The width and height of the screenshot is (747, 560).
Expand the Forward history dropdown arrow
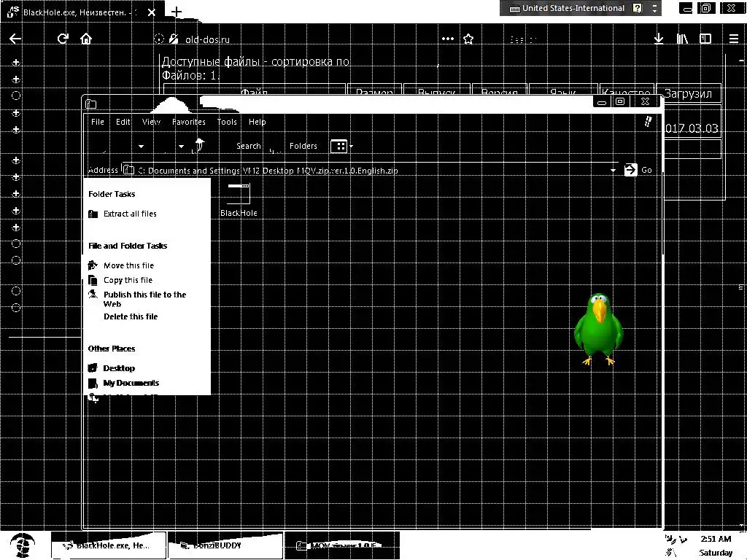click(181, 146)
